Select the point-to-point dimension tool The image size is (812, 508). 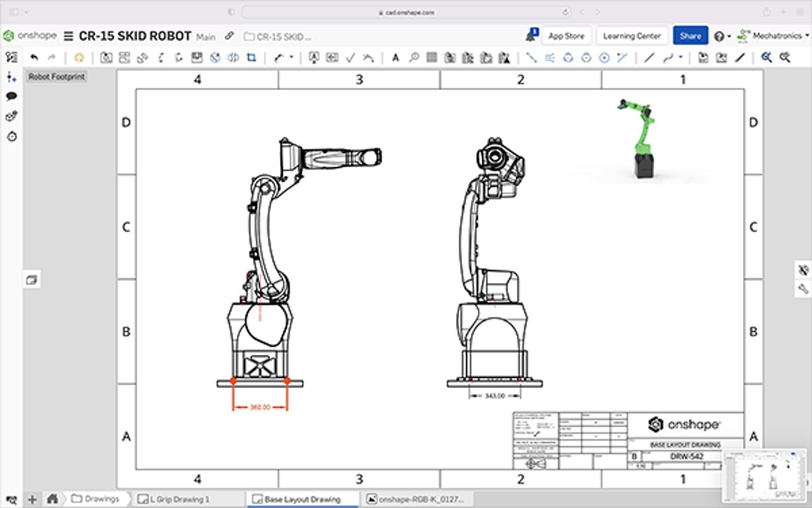click(531, 57)
